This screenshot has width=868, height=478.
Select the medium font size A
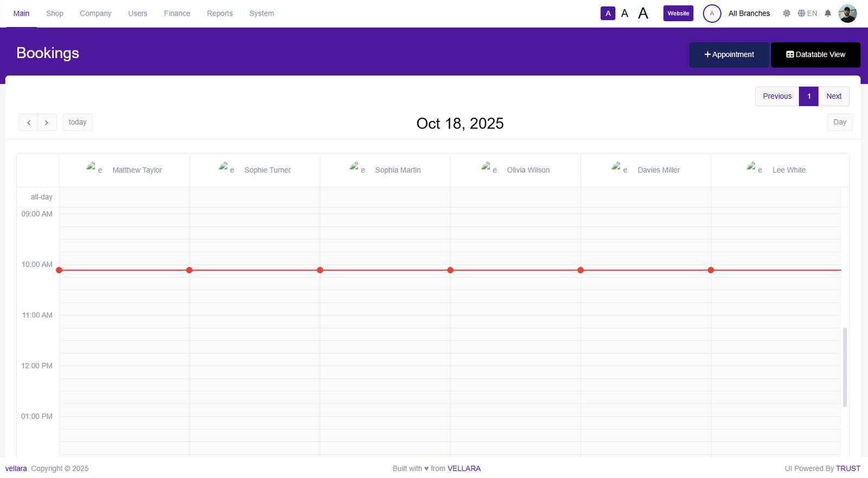625,14
